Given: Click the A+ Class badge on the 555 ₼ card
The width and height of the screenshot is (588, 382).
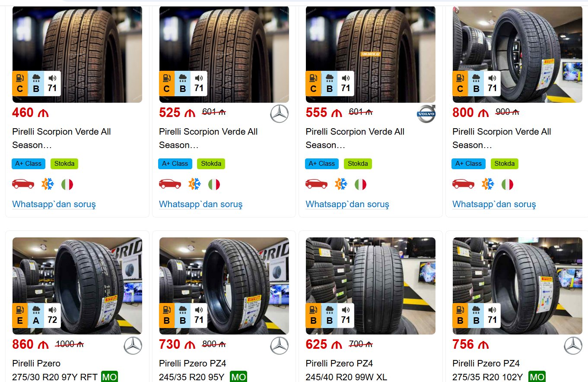Looking at the screenshot, I should pos(322,164).
